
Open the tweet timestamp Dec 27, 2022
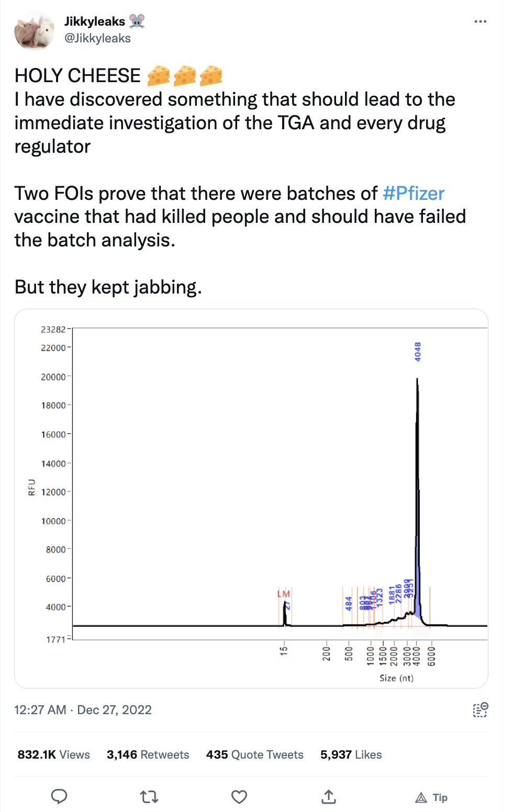(83, 710)
